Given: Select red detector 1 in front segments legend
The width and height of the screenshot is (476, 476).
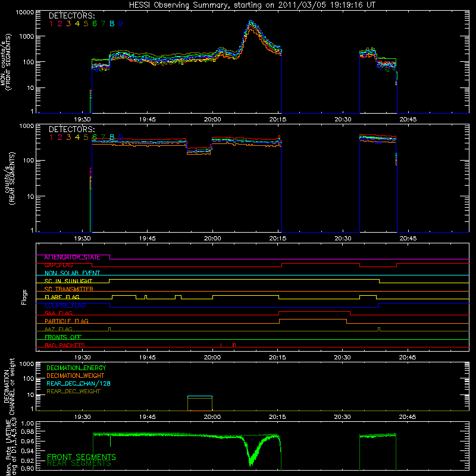Looking at the screenshot, I should [51, 24].
